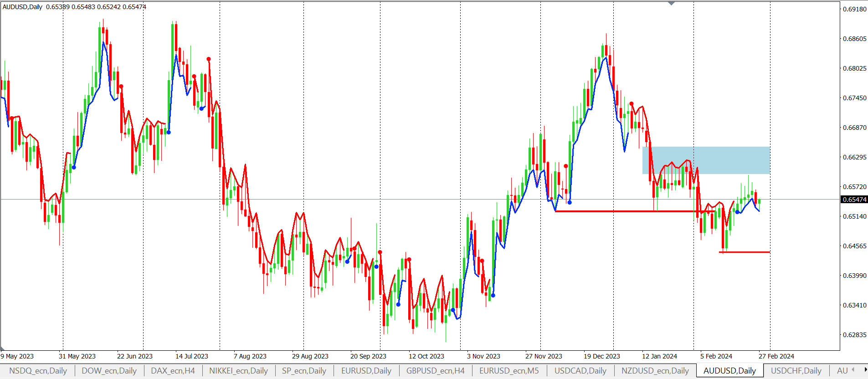Click the AUDUSD,Daily chart title text

(22, 7)
